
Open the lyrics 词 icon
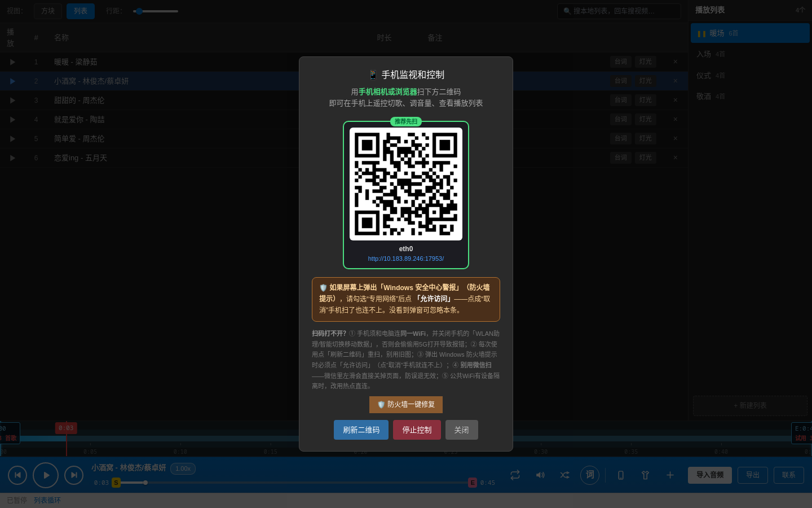pyautogui.click(x=590, y=475)
